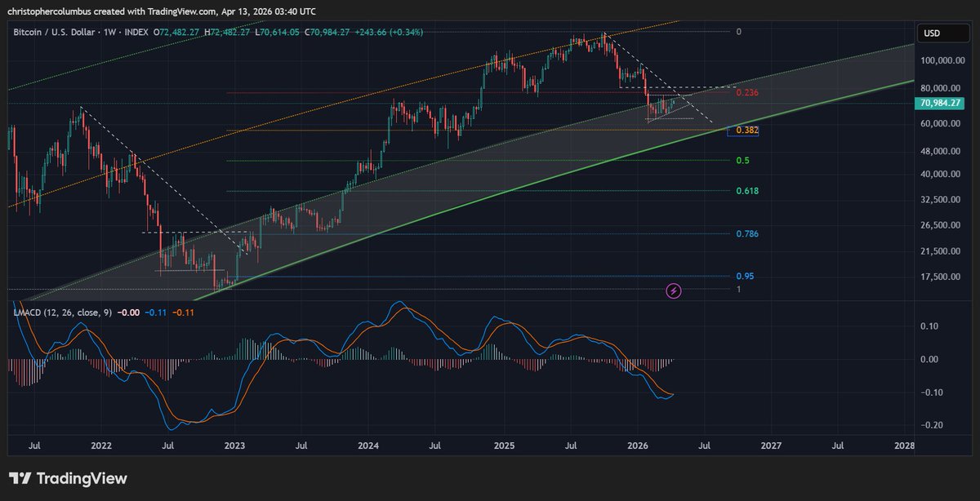Select the Fibonacci 0 level label
This screenshot has height=501, width=980.
(x=738, y=32)
